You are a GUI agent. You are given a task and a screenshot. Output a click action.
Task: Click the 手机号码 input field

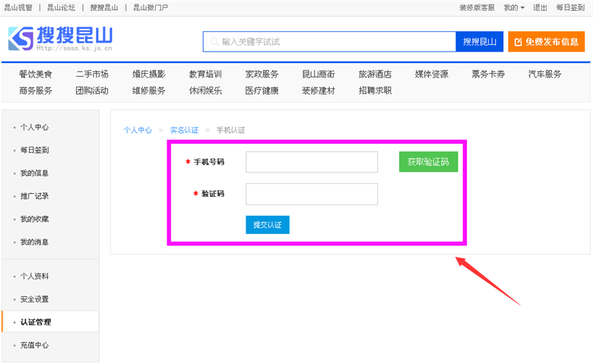(x=312, y=162)
